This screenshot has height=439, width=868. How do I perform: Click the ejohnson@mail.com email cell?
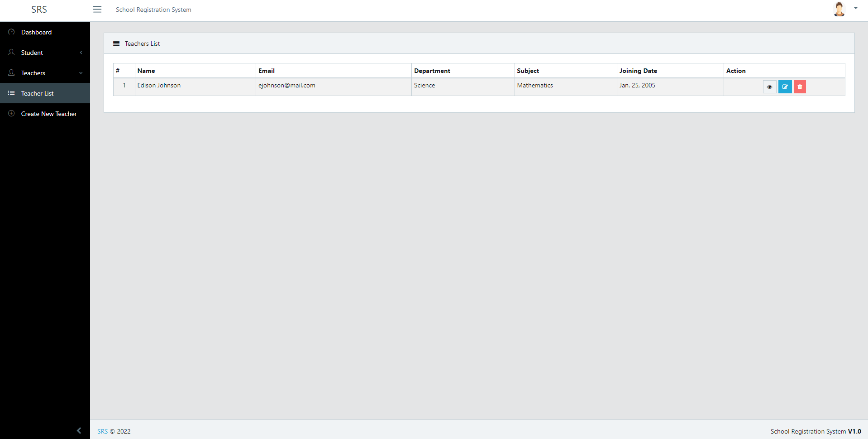tap(286, 85)
